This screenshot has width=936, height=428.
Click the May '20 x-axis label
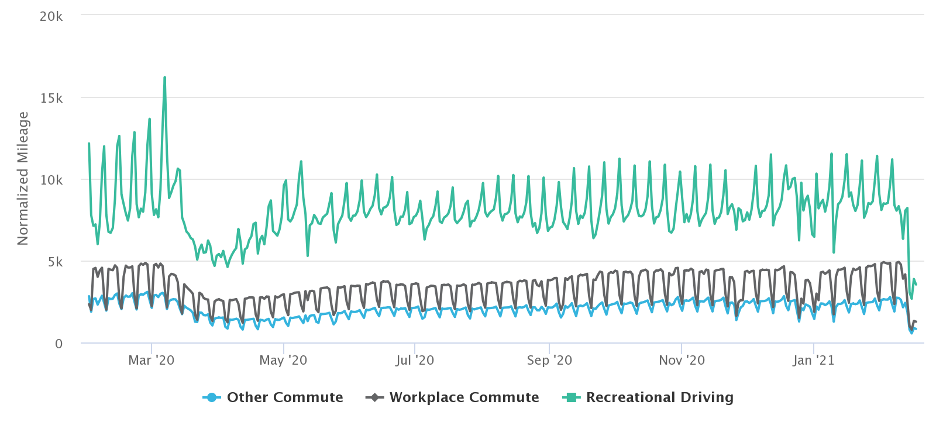284,361
